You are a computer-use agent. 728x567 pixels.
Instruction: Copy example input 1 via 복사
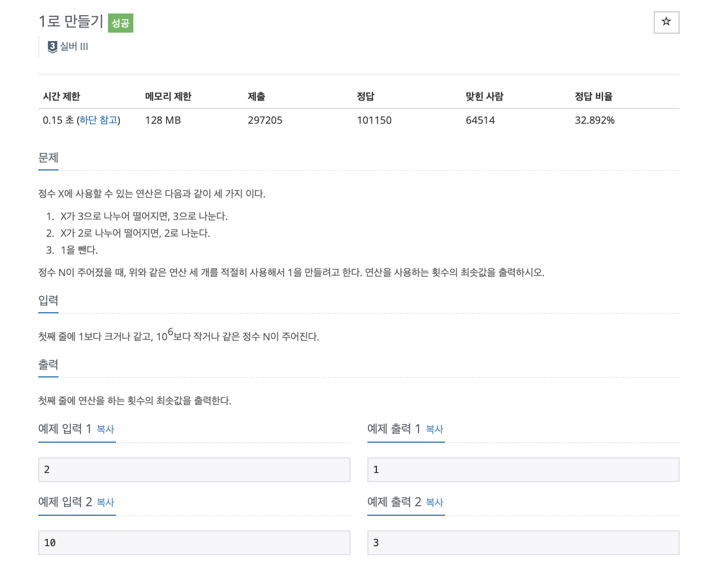pos(105,429)
